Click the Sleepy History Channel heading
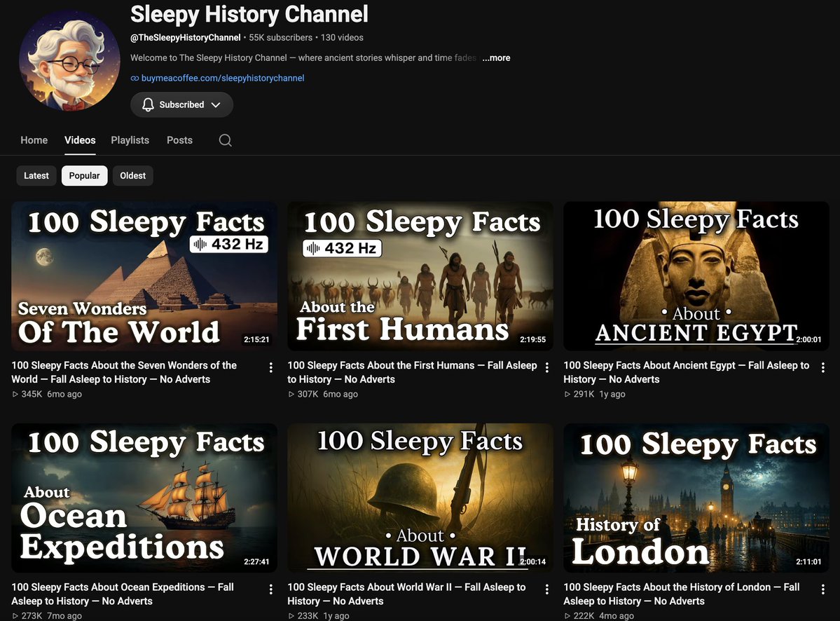 (x=249, y=15)
